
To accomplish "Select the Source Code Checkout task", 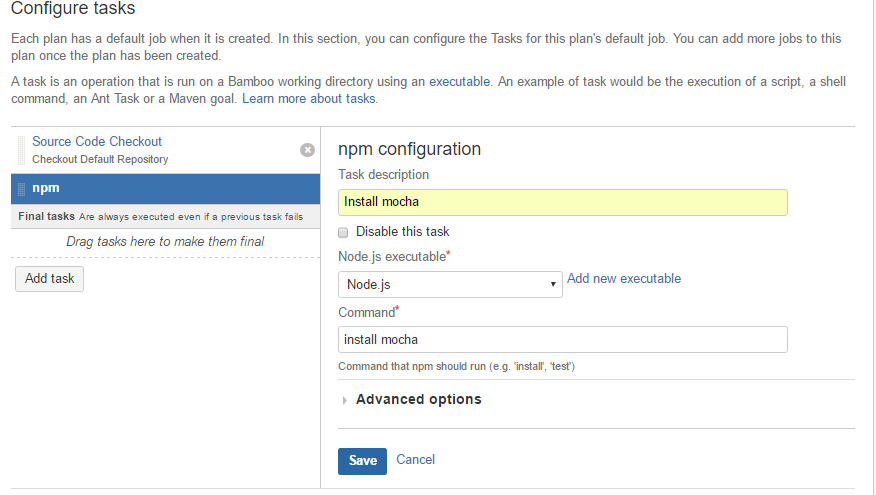I will pos(97,142).
